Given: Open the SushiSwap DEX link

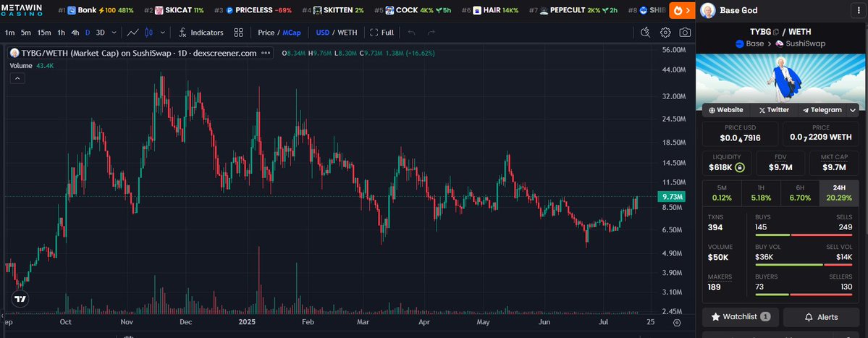Looking at the screenshot, I should (800, 43).
